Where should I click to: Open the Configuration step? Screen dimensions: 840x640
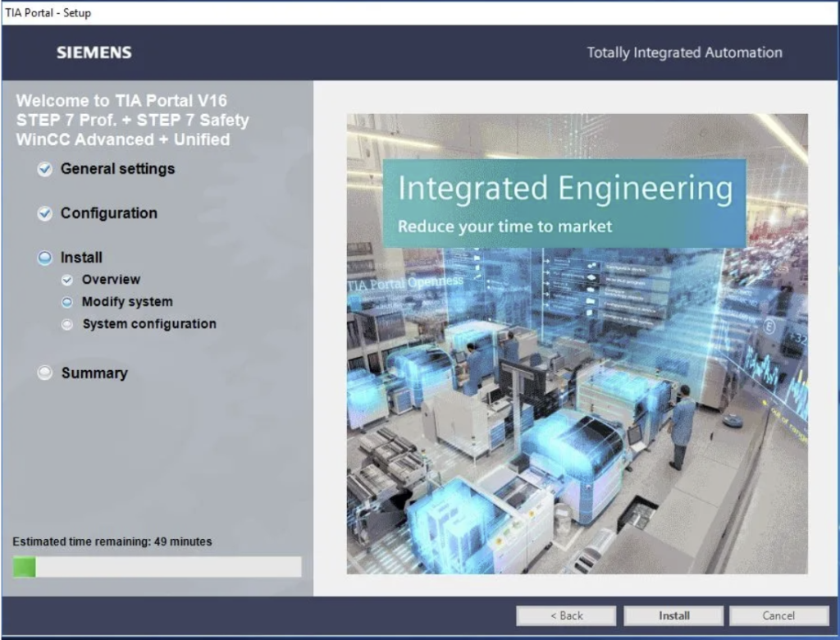tap(108, 213)
